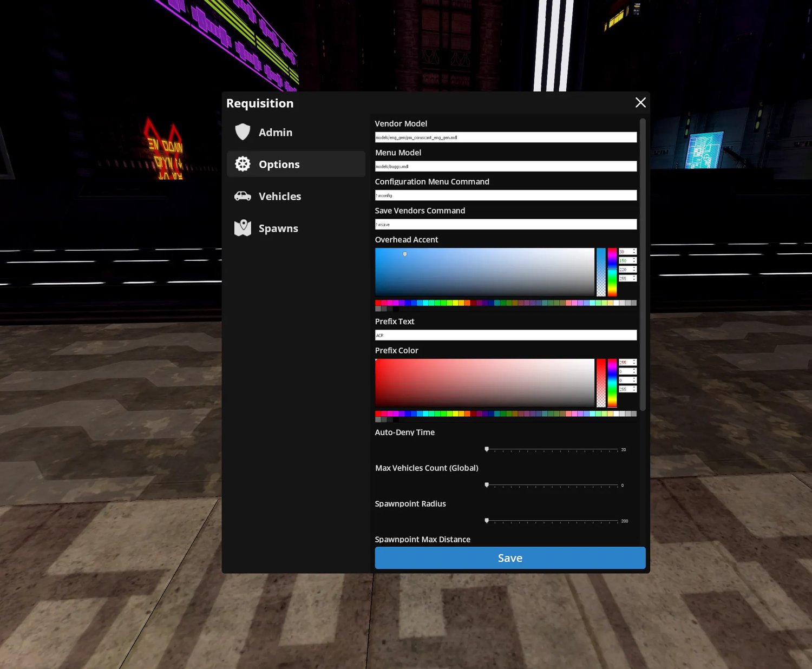Click the Vehicles car icon
The height and width of the screenshot is (669, 812).
click(243, 196)
